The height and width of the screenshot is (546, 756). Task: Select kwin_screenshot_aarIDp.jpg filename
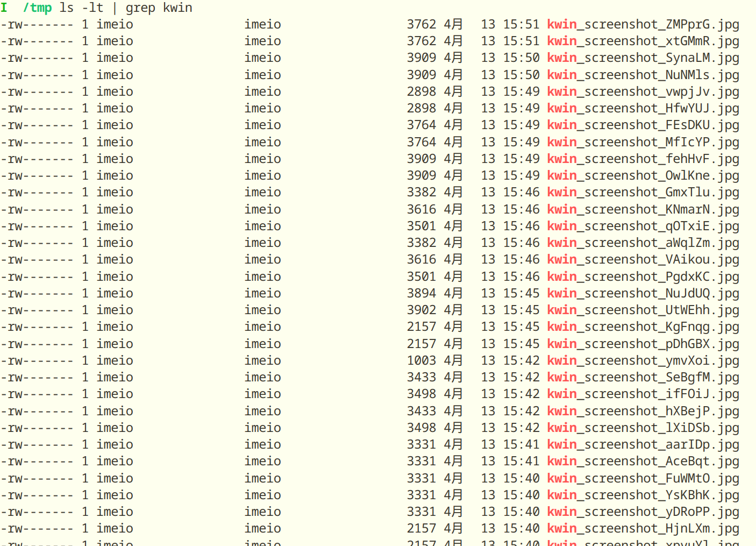tap(643, 445)
